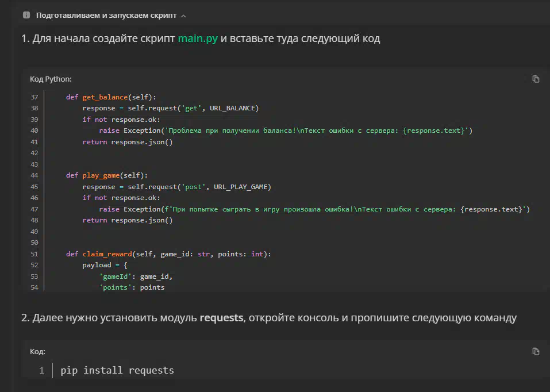Screen dimensions: 550x392
Task: Click the spoiler title 'Подготавливаем и запускаем скрипт'
Action: point(106,16)
